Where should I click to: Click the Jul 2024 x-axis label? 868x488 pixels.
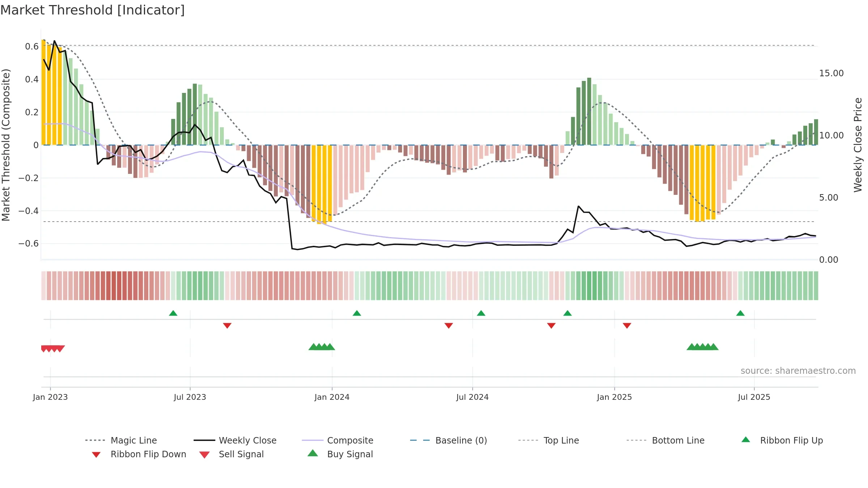coord(472,397)
